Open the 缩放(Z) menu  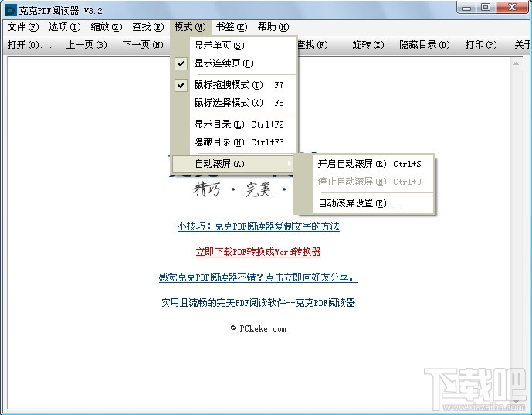[x=107, y=27]
